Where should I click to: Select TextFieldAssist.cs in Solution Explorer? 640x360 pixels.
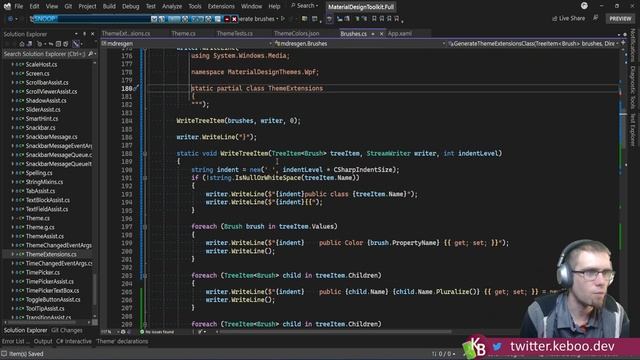pyautogui.click(x=47, y=209)
